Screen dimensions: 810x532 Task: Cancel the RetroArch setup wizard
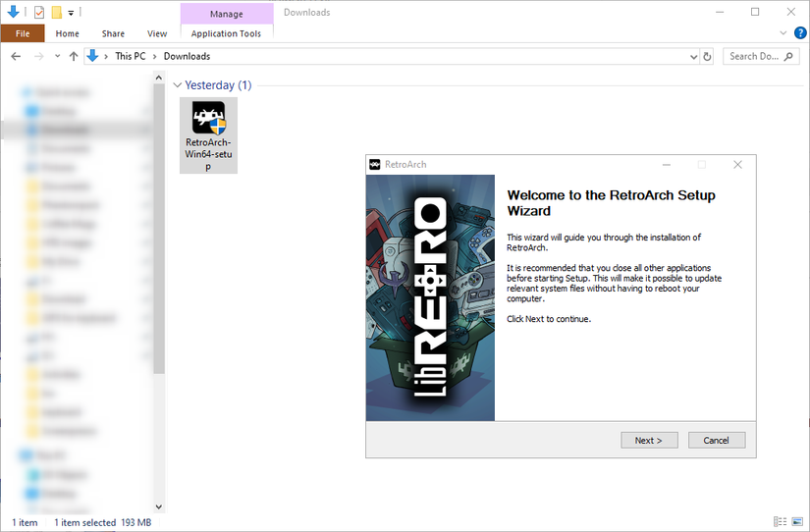pyautogui.click(x=717, y=440)
